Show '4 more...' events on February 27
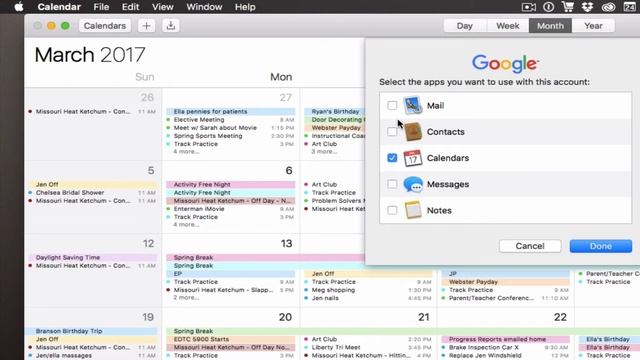This screenshot has width=640, height=360. (186, 151)
